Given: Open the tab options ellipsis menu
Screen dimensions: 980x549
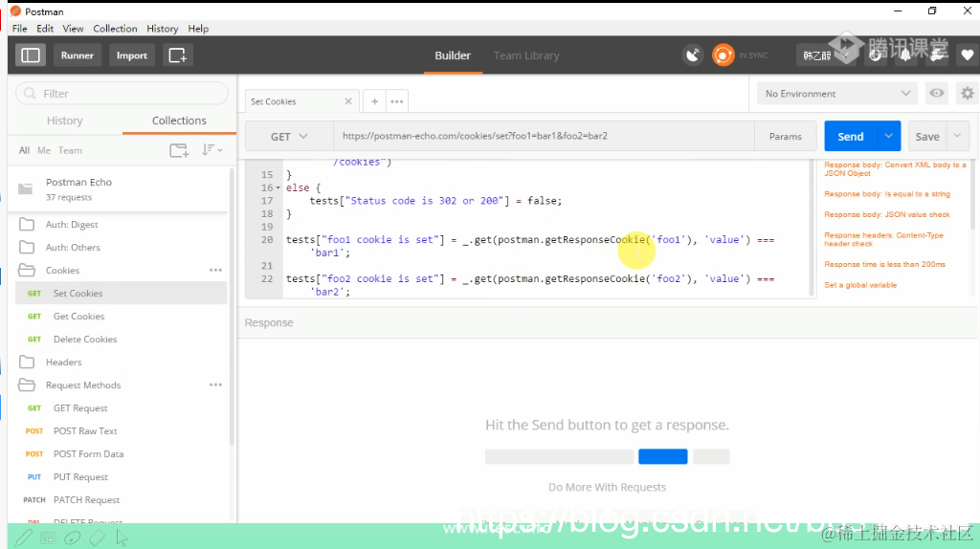Looking at the screenshot, I should (x=397, y=101).
